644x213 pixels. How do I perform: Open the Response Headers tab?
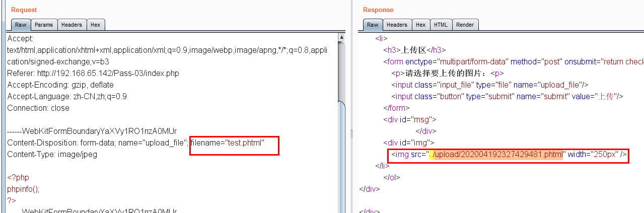397,25
